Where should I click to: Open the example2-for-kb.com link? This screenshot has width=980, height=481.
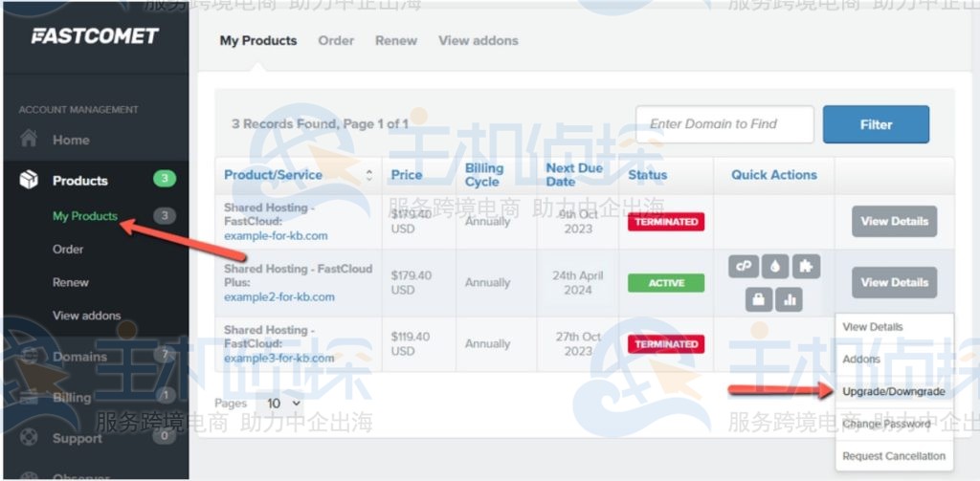click(x=279, y=296)
